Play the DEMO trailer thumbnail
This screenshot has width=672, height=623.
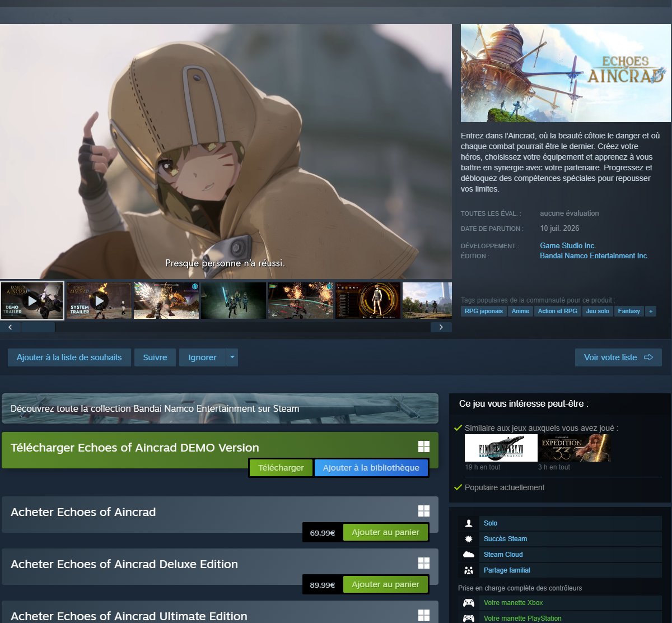(x=32, y=300)
